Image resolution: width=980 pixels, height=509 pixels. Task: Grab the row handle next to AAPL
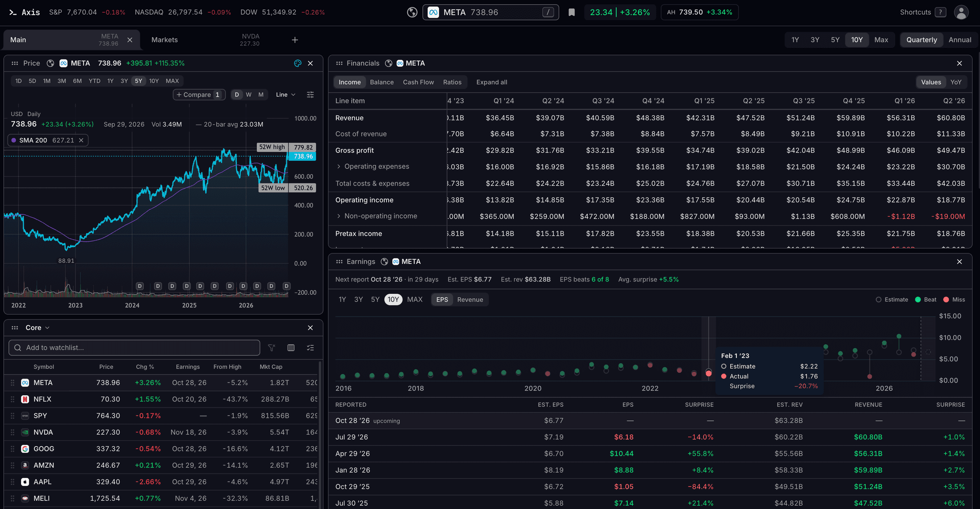pos(12,482)
